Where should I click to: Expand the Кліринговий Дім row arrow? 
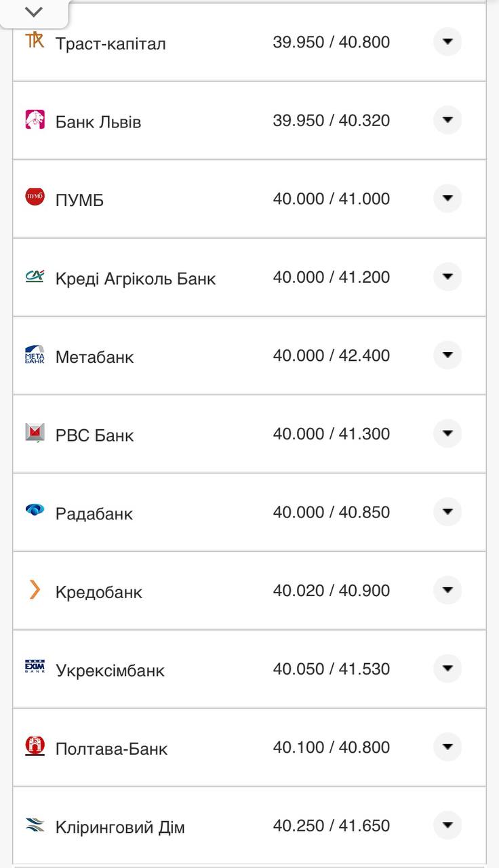447,825
